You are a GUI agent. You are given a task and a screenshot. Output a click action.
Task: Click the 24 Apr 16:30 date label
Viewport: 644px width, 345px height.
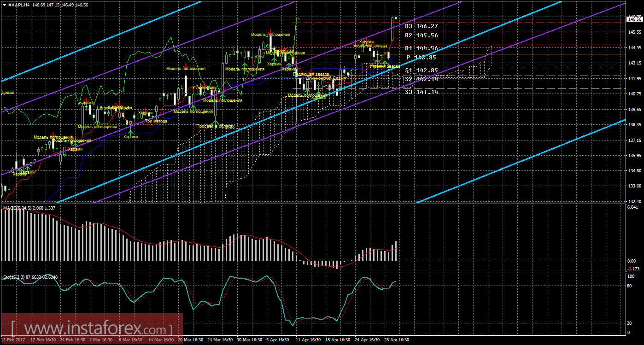pyautogui.click(x=367, y=340)
